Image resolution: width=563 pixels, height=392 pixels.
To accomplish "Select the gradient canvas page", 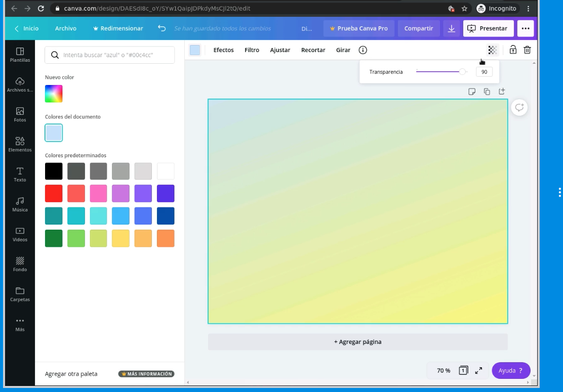I will pyautogui.click(x=357, y=211).
